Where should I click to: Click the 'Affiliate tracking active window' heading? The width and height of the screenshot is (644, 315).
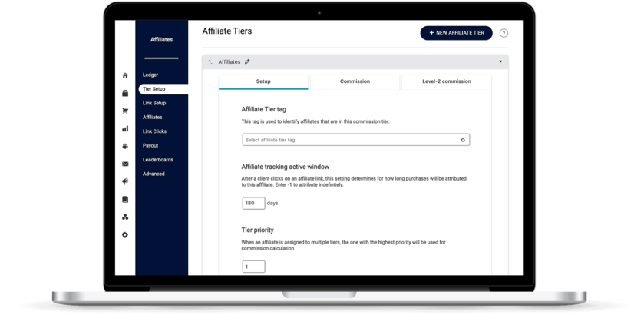click(x=286, y=167)
